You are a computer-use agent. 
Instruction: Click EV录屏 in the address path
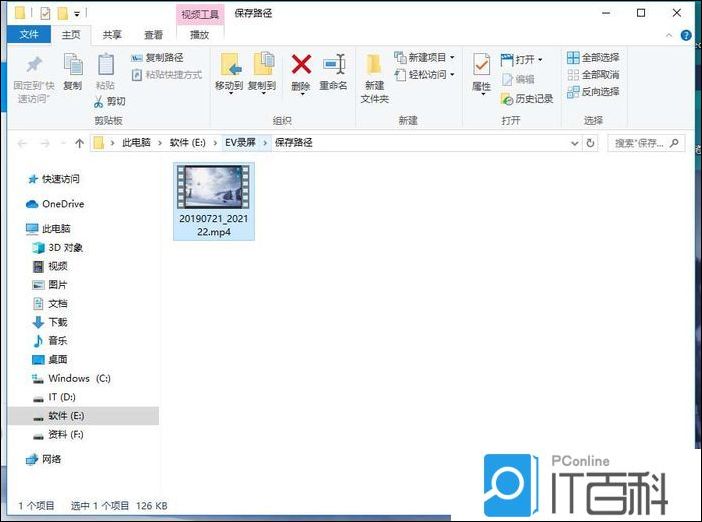tap(240, 143)
